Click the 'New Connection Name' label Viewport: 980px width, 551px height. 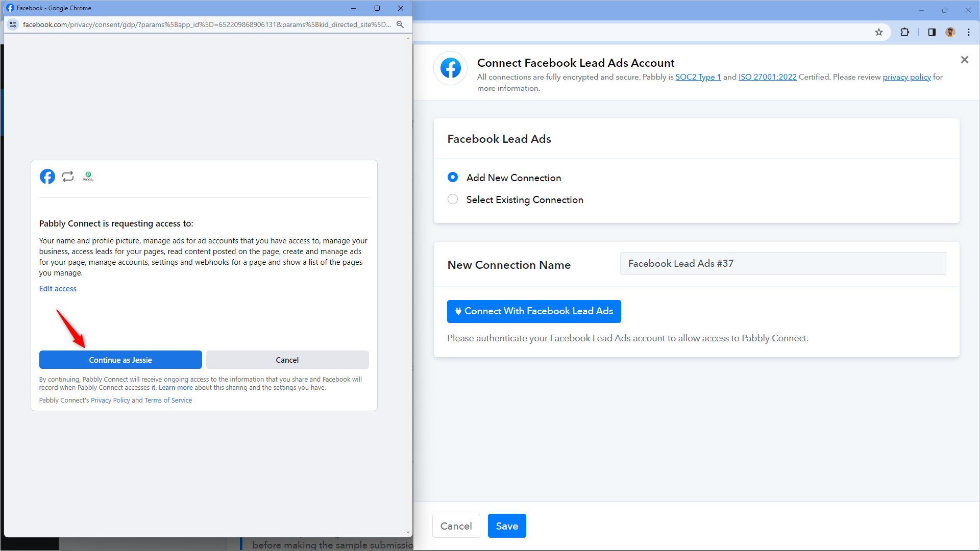[509, 265]
